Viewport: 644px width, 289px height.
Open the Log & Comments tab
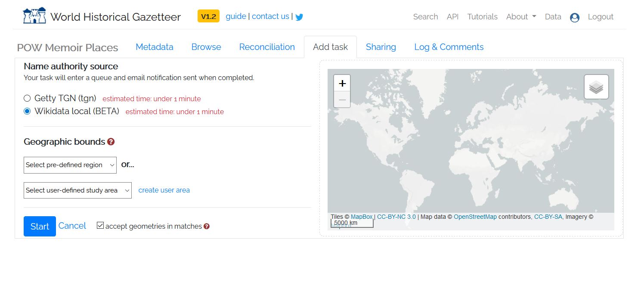pos(449,47)
